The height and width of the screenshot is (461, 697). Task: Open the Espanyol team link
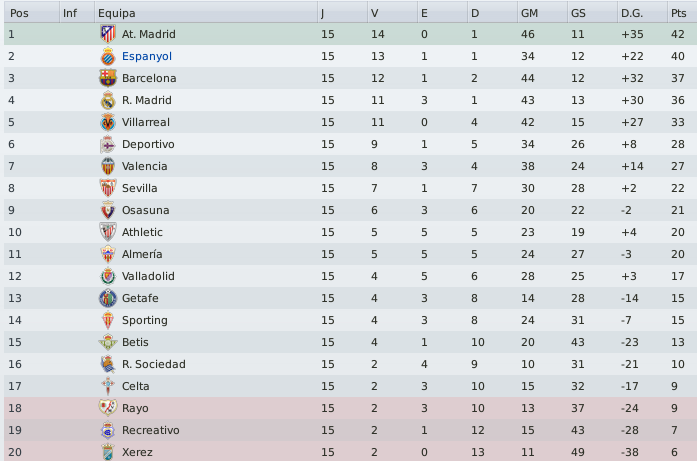click(x=148, y=56)
